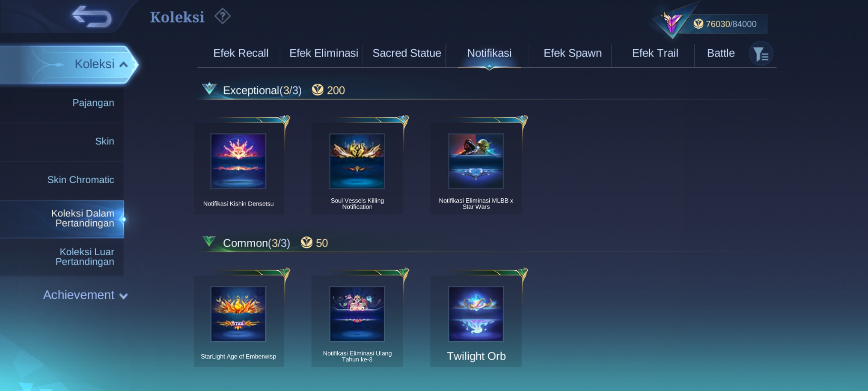Viewport: 868px width, 391px height.
Task: Select Notifikasi Kishin Densetsu item
Action: pyautogui.click(x=239, y=169)
